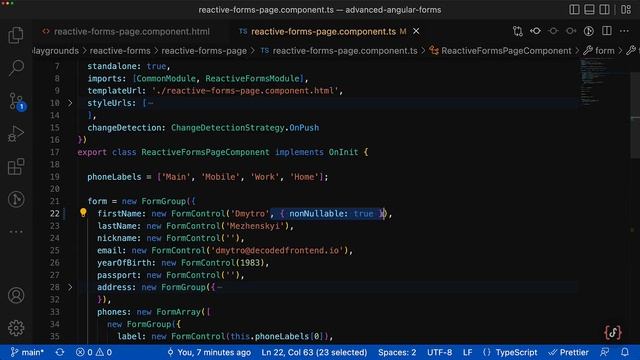This screenshot has width=640, height=360.
Task: Click line number 22 in gutter
Action: [55, 213]
